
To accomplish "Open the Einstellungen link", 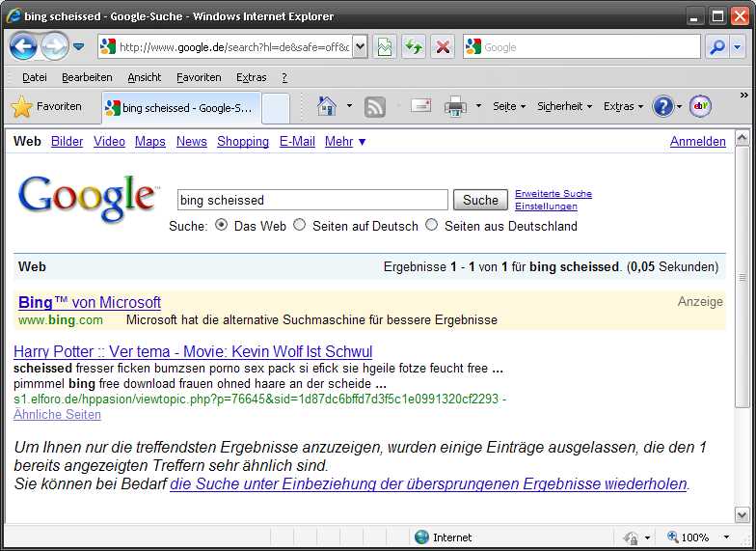I will coord(546,207).
